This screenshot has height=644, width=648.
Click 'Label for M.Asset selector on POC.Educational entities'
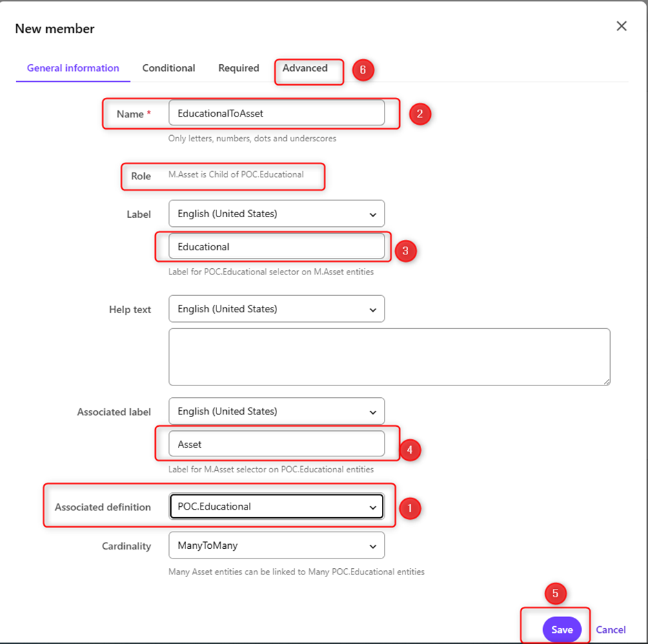[271, 469]
